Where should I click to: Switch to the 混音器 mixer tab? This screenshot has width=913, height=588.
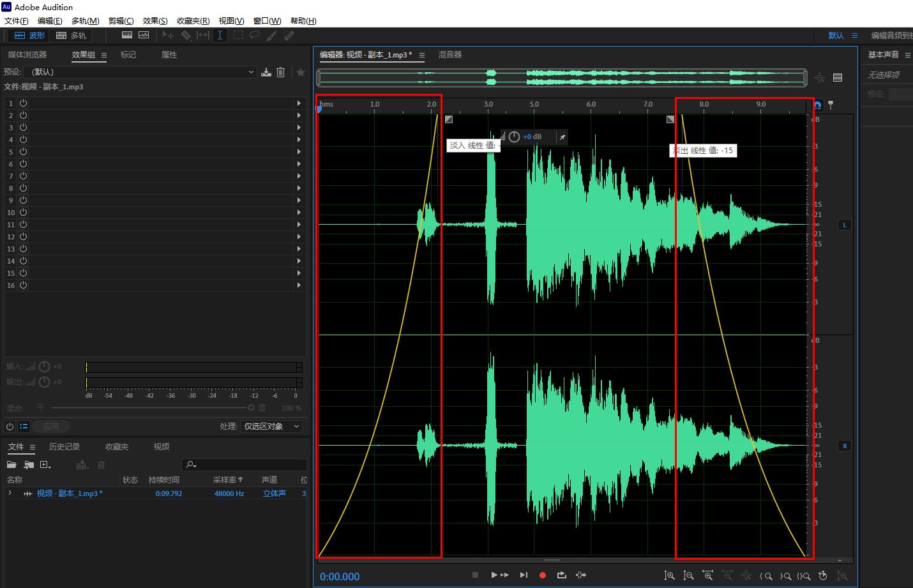(450, 55)
